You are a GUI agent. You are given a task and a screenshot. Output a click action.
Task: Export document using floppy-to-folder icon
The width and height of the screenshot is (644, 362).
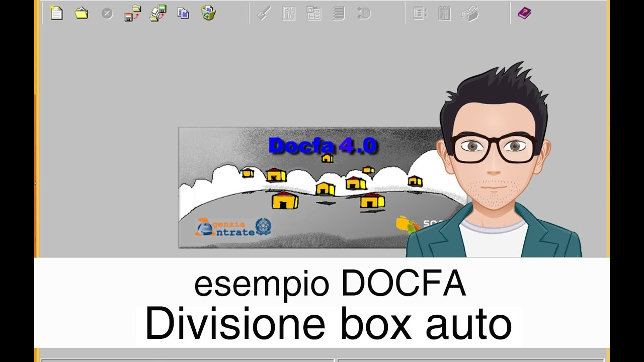pos(132,13)
